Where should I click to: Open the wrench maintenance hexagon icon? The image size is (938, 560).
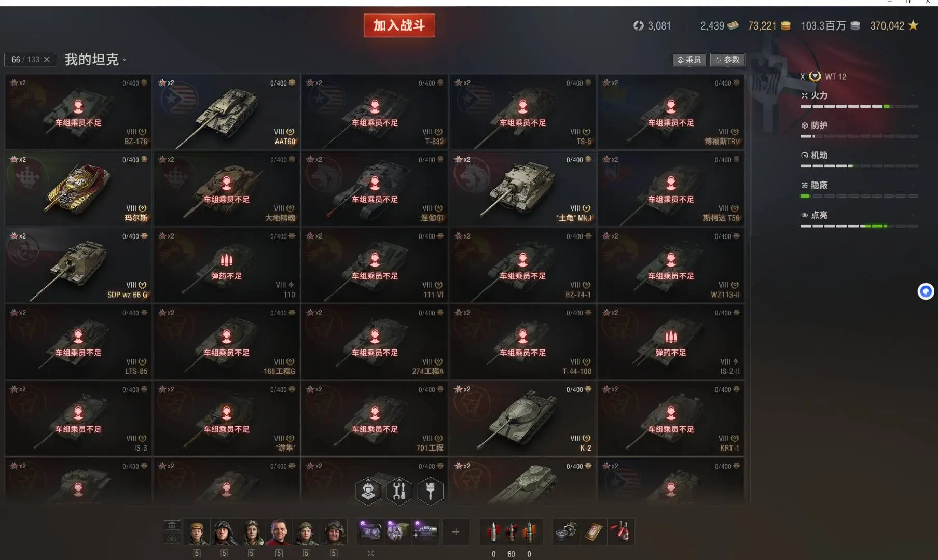(x=399, y=491)
